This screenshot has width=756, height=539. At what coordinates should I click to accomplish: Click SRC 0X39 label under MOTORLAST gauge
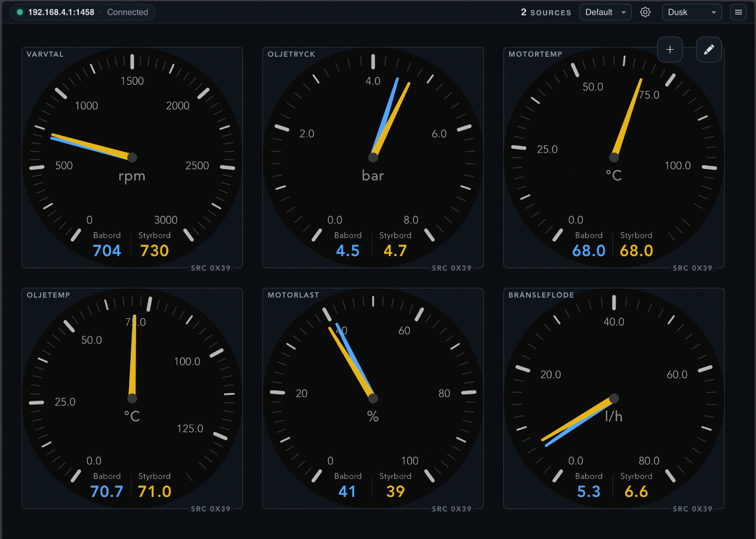click(451, 509)
